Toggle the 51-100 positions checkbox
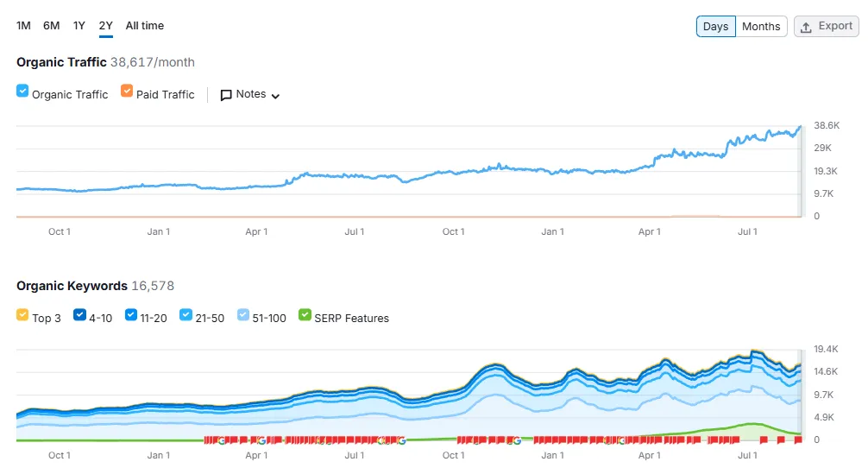The height and width of the screenshot is (468, 868). point(242,315)
